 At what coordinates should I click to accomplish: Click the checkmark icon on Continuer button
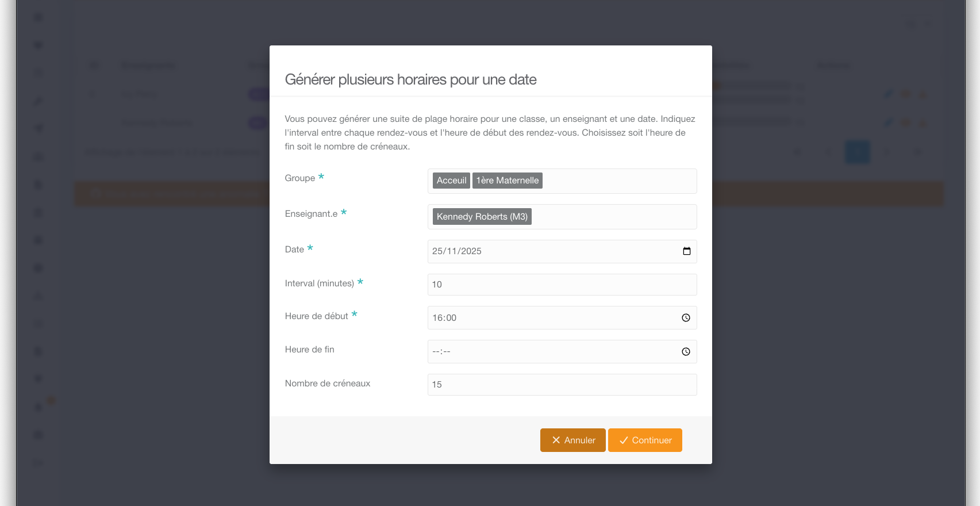624,440
